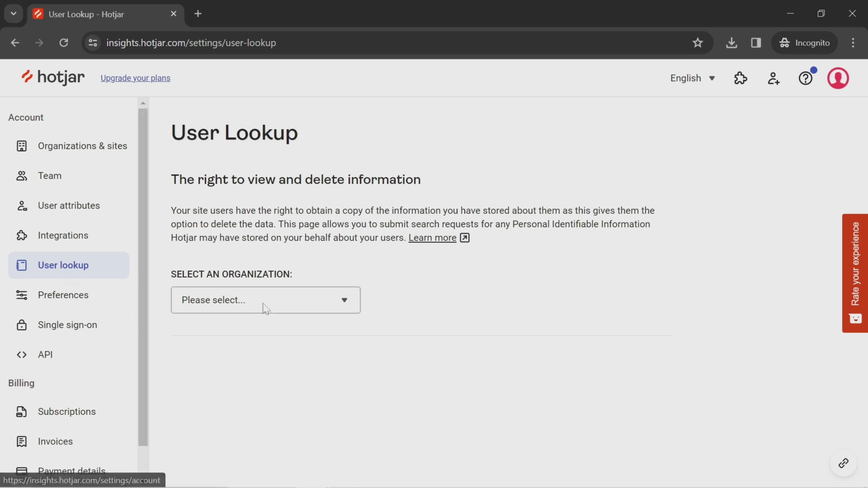This screenshot has height=488, width=868.
Task: Click the Team settings icon
Action: [x=21, y=175]
